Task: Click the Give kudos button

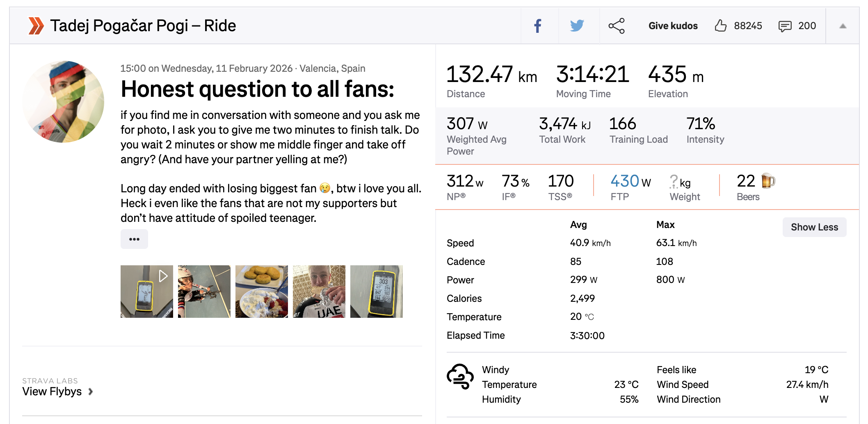Action: [673, 26]
